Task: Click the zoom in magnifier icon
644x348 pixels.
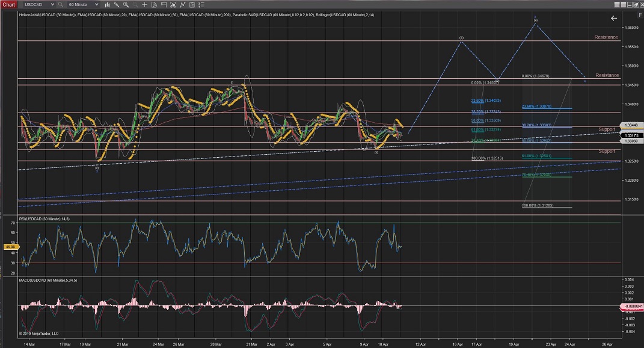Action: coord(126,4)
